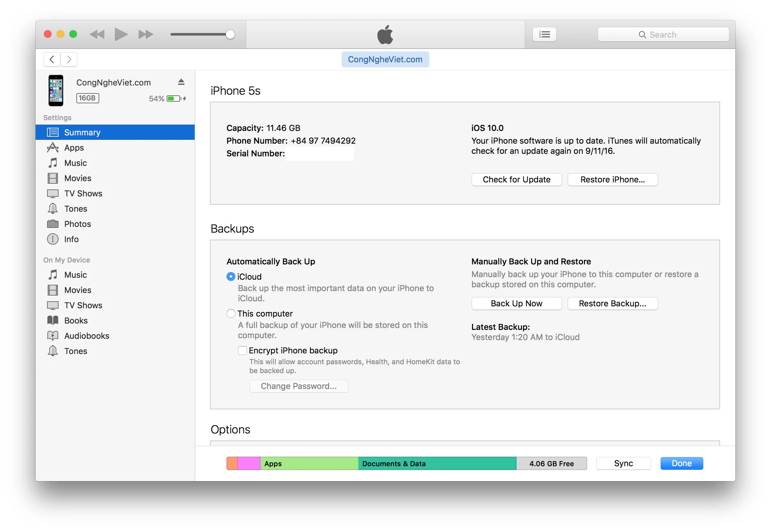Select Summary in Settings sidebar
Image resolution: width=771 pixels, height=532 pixels.
pos(115,132)
